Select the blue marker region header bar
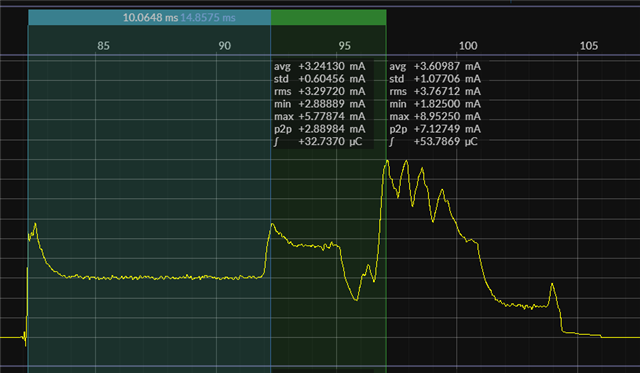Image resolution: width=640 pixels, height=373 pixels. tap(149, 18)
